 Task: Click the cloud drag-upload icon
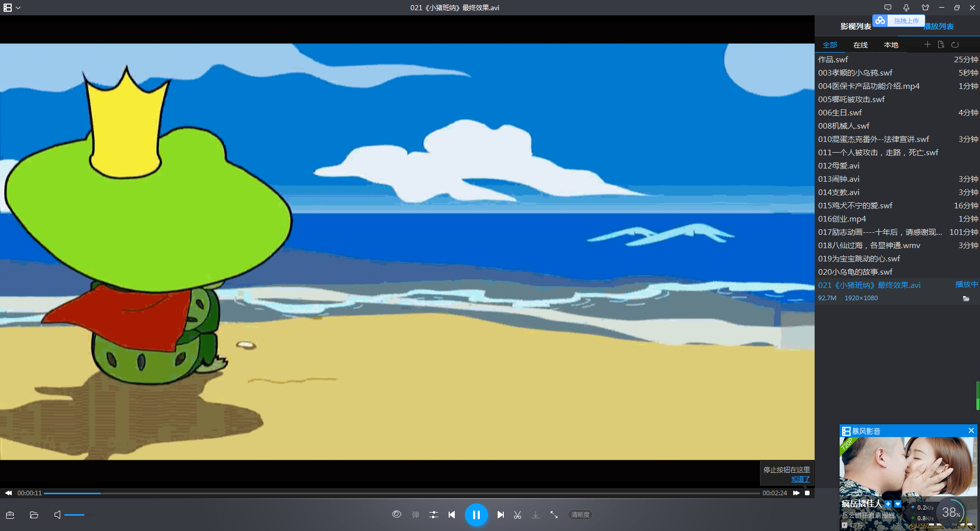[880, 20]
